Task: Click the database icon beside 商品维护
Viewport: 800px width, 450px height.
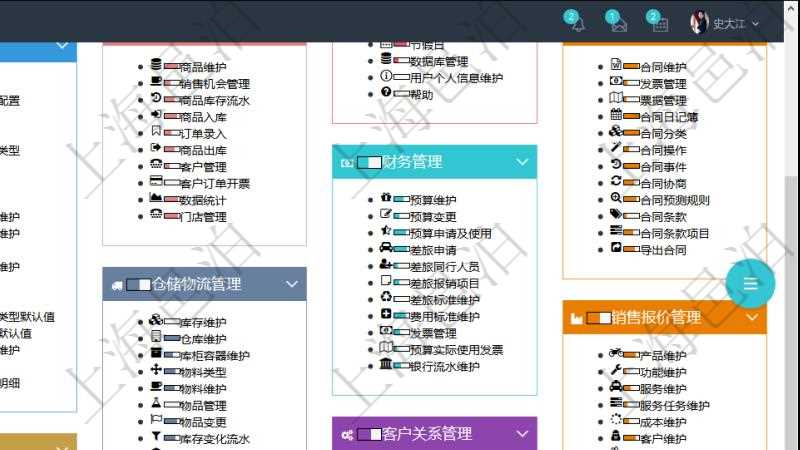Action: pos(156,64)
